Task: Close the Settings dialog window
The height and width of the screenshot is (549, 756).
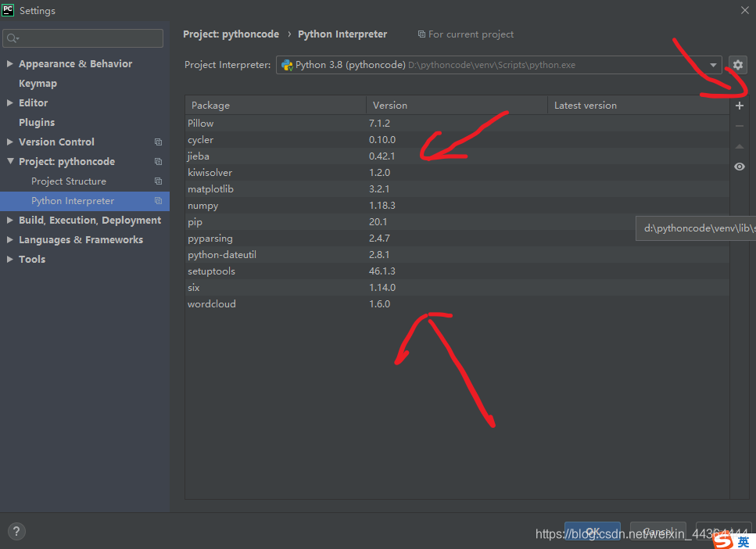Action: pyautogui.click(x=744, y=10)
